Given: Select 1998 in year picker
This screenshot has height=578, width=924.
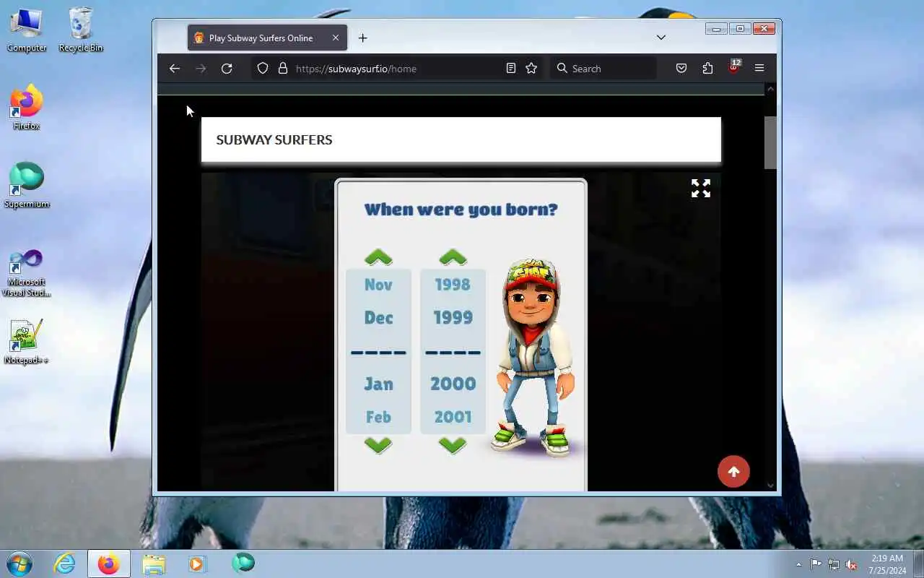Looking at the screenshot, I should point(453,285).
